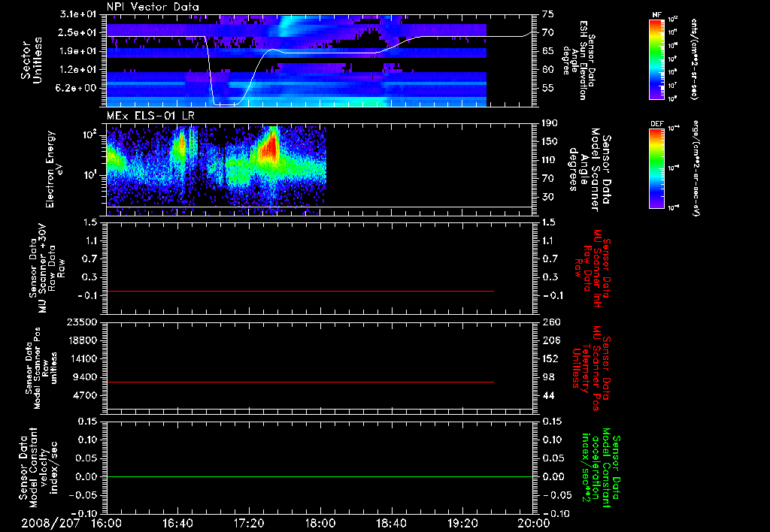This screenshot has width=770, height=532.
Task: Click the '65' sun elevation tick
Action: (x=547, y=51)
